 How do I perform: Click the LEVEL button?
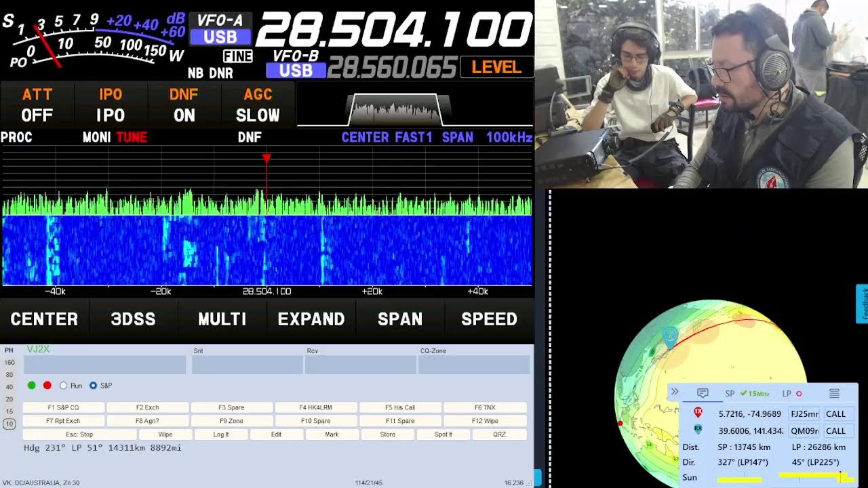496,67
